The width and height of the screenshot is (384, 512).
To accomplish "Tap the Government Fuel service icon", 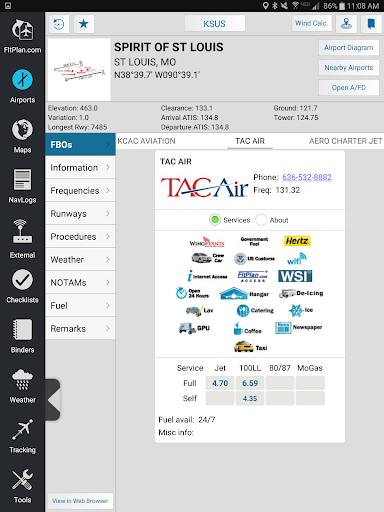I will 254,241.
